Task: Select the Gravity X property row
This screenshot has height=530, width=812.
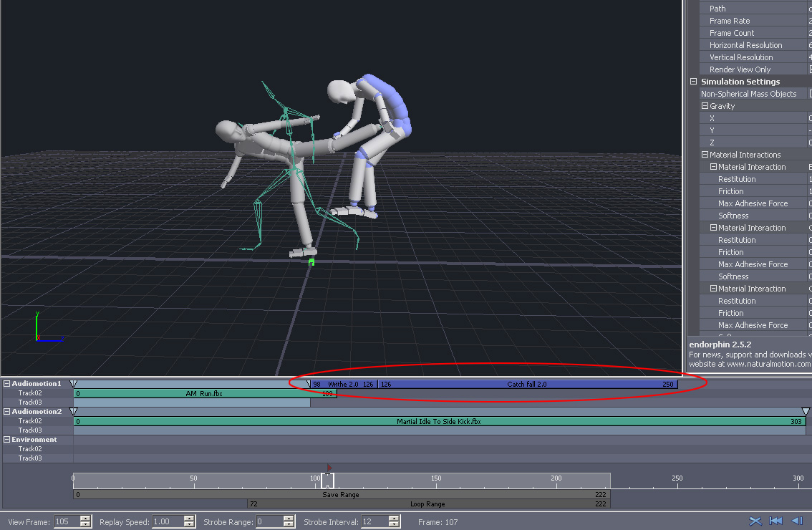Action: click(x=755, y=118)
